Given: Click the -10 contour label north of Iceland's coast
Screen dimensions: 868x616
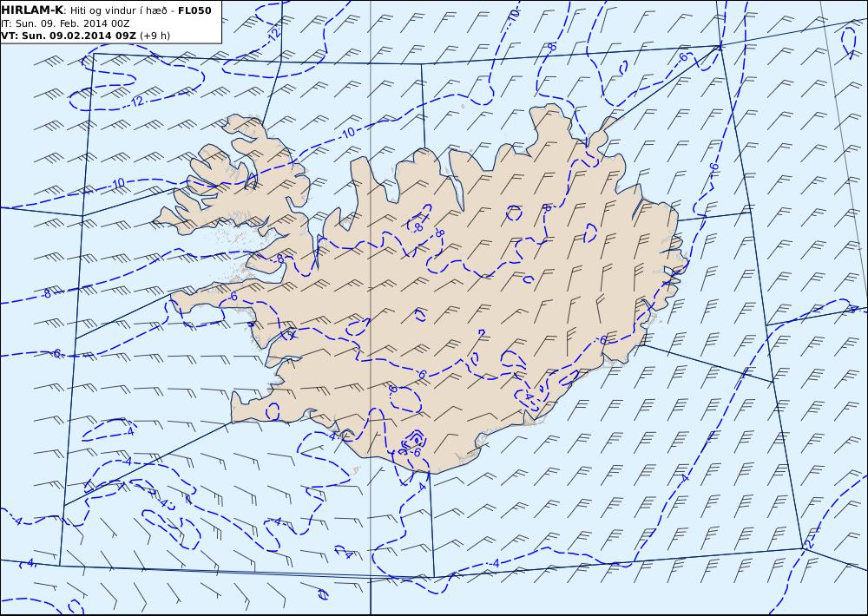Looking at the screenshot, I should [x=347, y=134].
